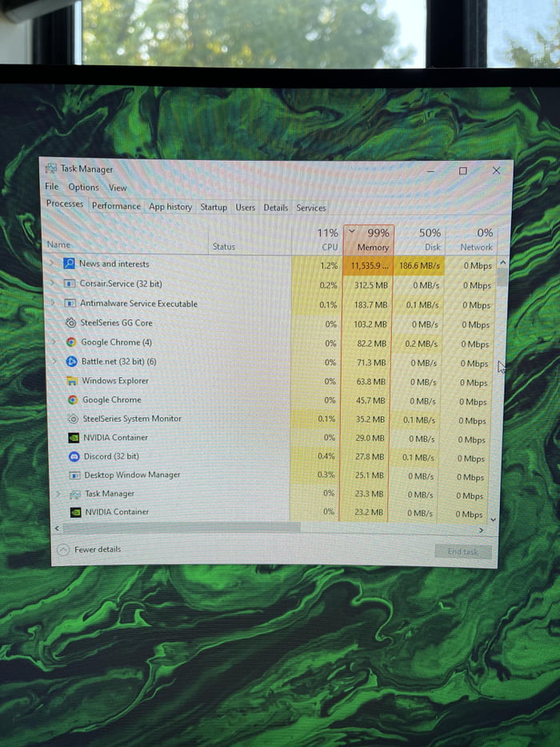Select the Discord (32 bit) icon
Screen dimensions: 560x747
74,456
